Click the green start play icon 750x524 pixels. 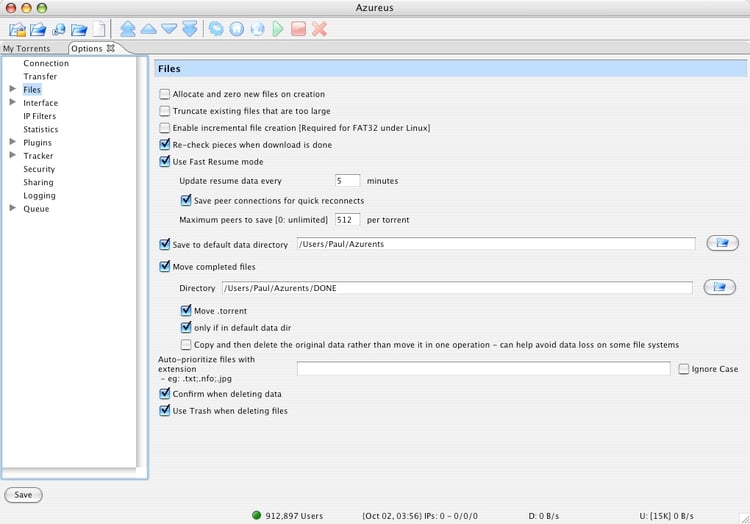[278, 29]
